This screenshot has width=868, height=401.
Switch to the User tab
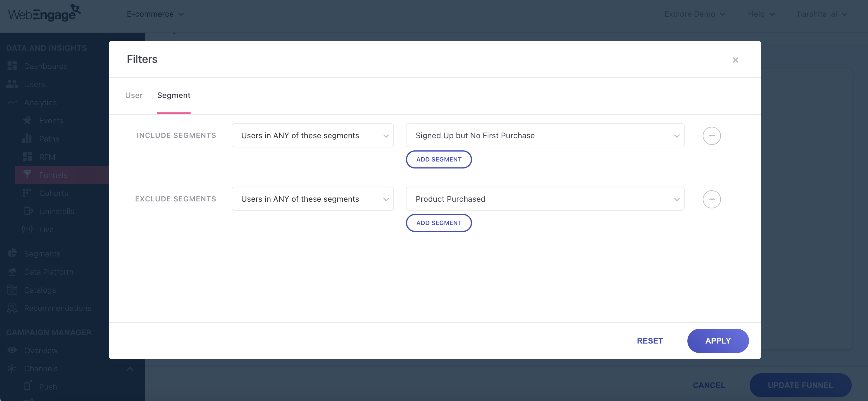pos(133,95)
